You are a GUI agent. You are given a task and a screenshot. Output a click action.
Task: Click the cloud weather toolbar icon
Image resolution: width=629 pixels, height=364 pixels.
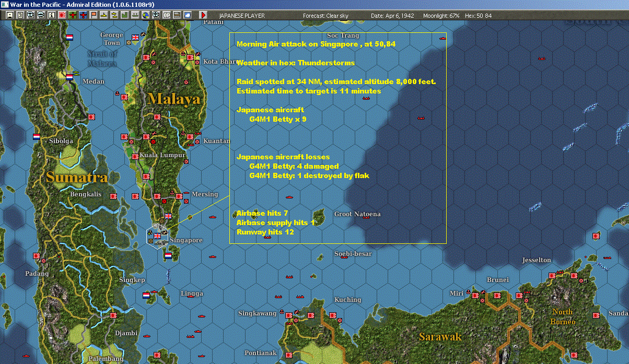point(187,16)
